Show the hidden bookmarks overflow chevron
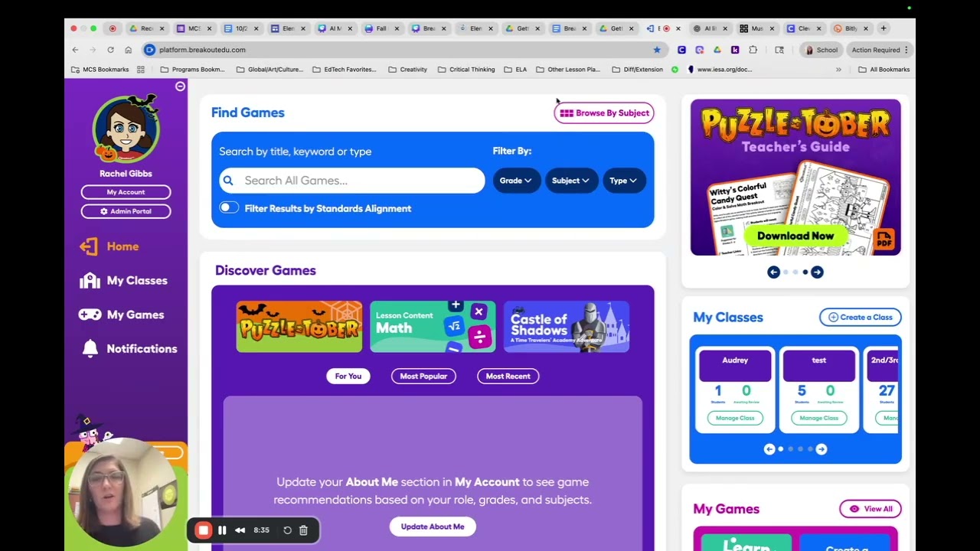980x551 pixels. (x=838, y=70)
